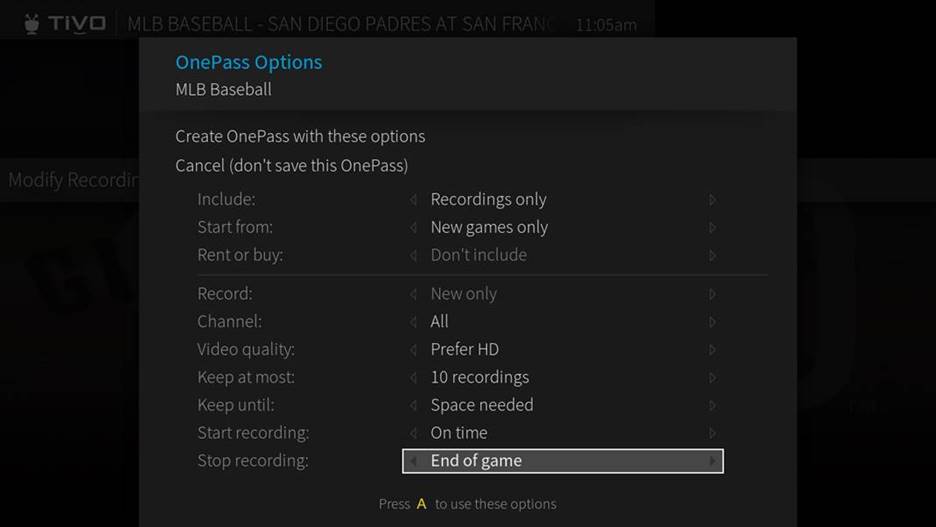
Task: Select the Stop recording End of game field
Action: tap(562, 461)
